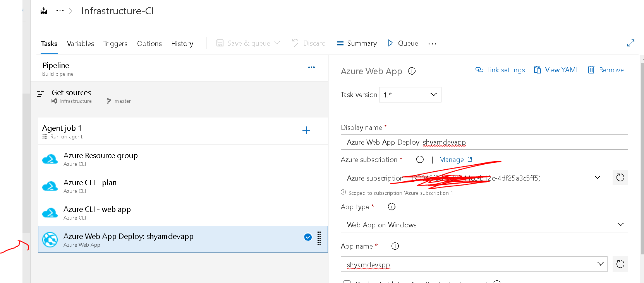Select the Get sources step

(179, 97)
